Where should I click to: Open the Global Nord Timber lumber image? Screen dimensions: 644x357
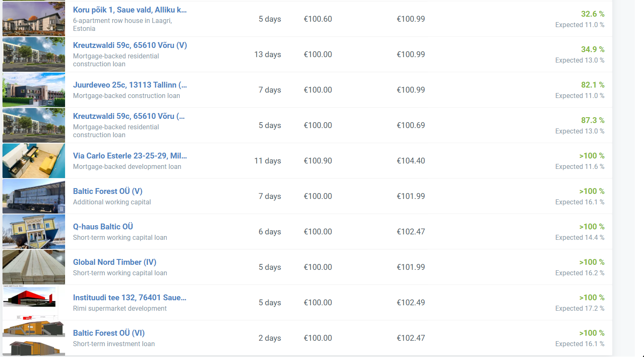point(34,267)
